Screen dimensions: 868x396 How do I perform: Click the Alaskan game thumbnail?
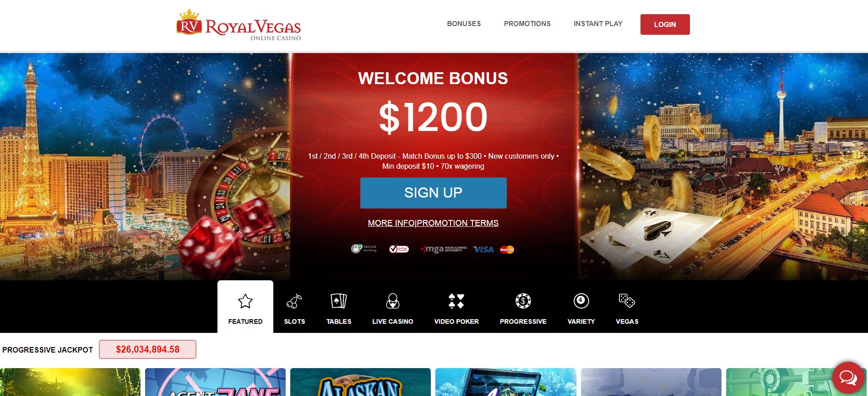pyautogui.click(x=360, y=382)
